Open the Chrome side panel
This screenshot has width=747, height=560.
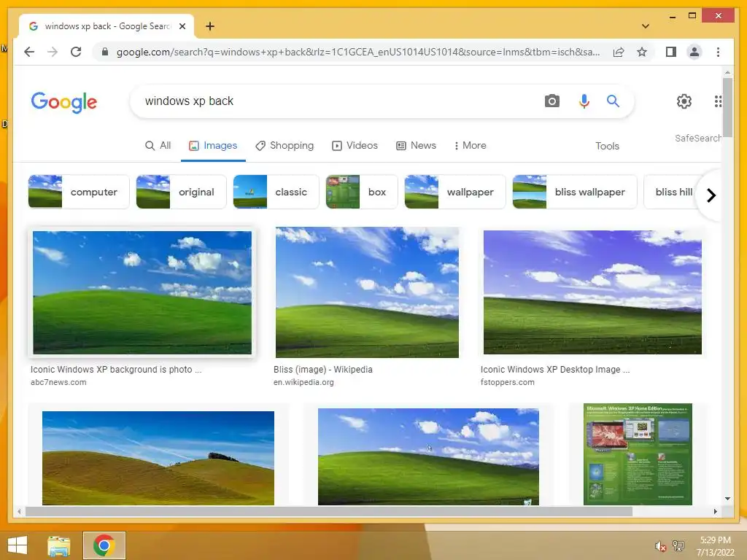tap(671, 52)
